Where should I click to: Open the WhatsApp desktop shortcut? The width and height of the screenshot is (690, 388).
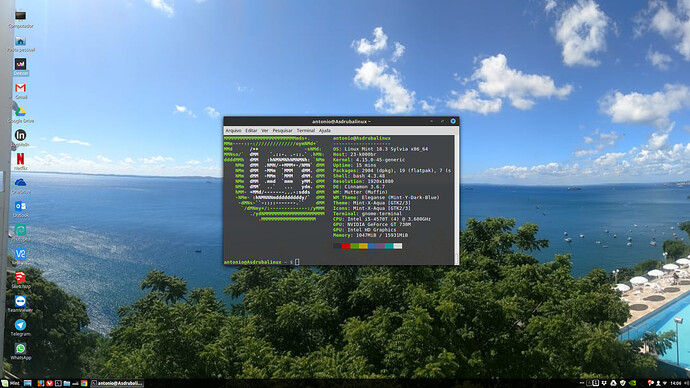20,351
